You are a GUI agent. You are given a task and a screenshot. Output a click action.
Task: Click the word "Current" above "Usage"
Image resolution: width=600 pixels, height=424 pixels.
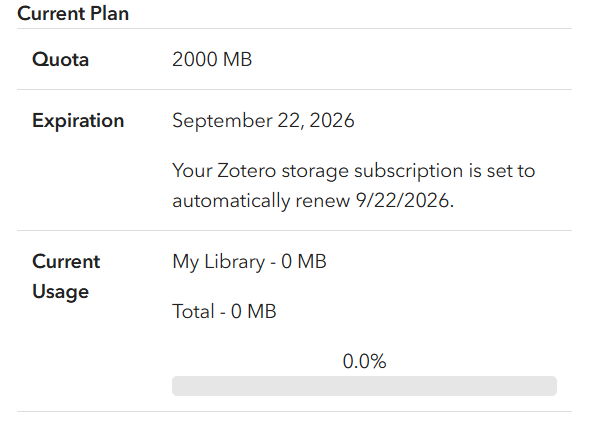click(66, 262)
